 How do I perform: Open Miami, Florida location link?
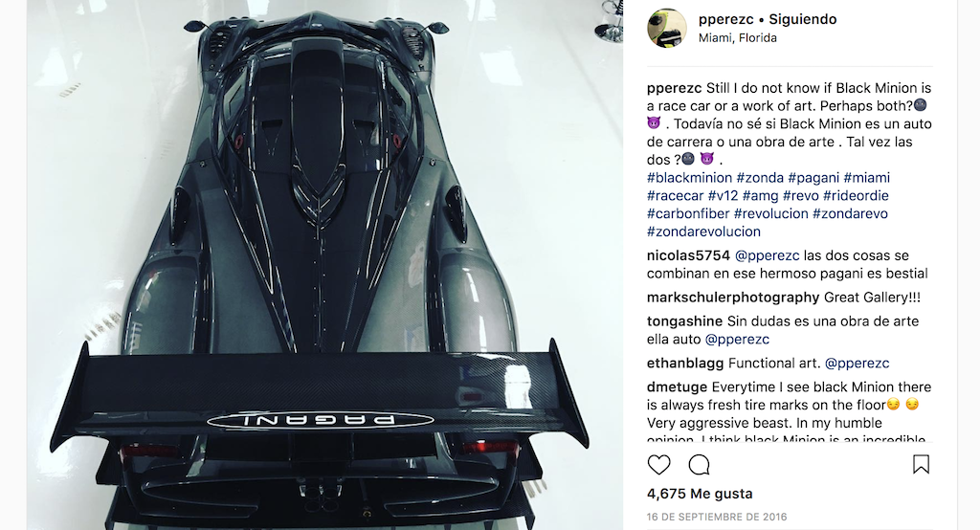(x=738, y=38)
